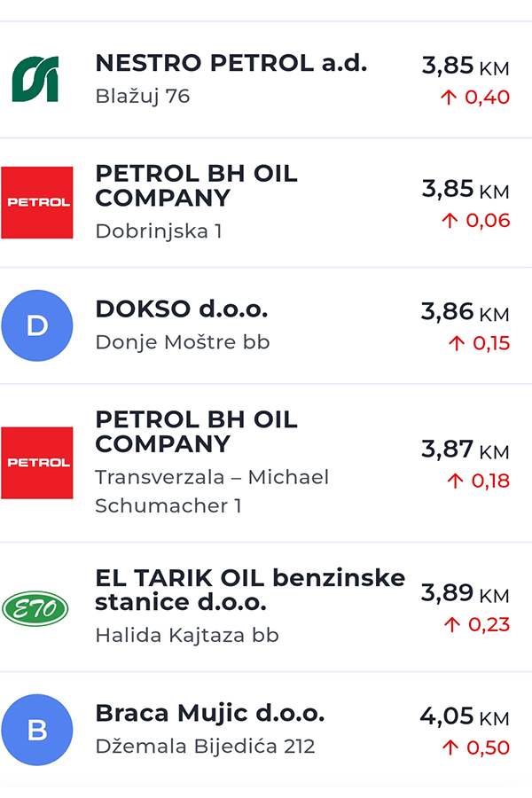Open NESTRO PETROL a.d. station name

click(231, 64)
